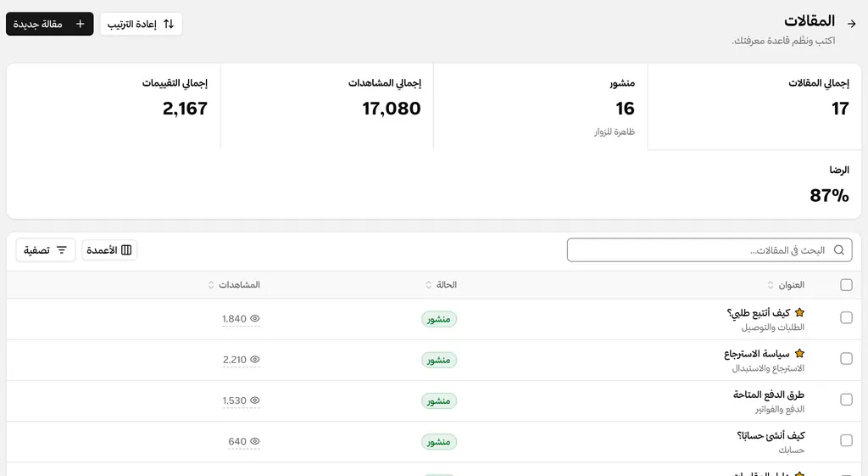Click the back arrow next to المقالات

pos(851,24)
